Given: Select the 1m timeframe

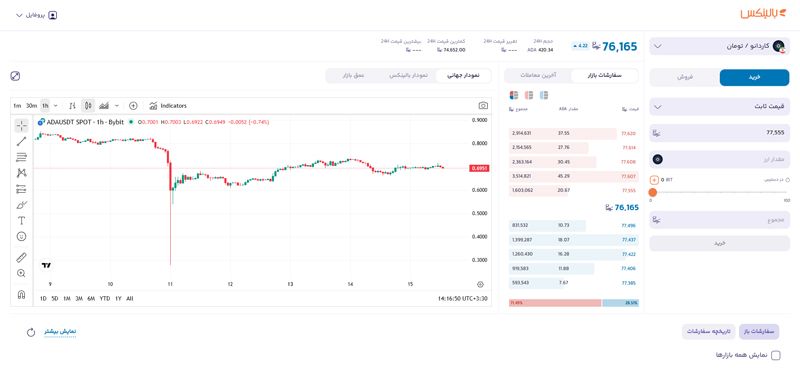Looking at the screenshot, I should point(17,106).
